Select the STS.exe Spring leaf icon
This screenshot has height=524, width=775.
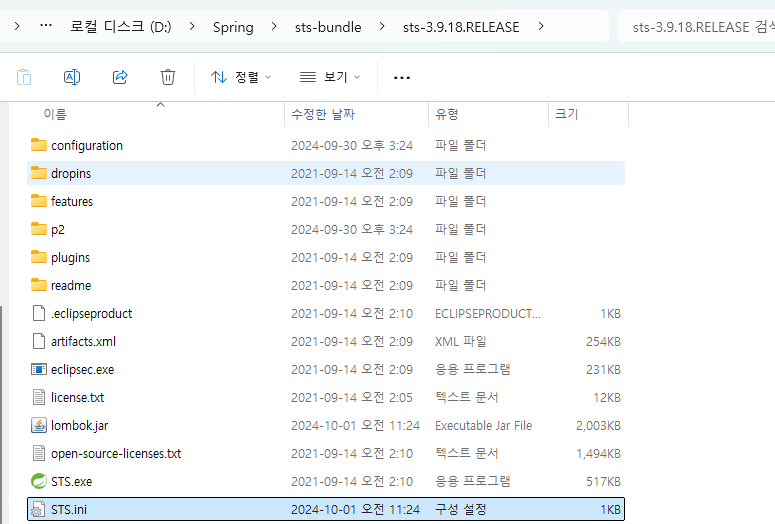point(39,481)
